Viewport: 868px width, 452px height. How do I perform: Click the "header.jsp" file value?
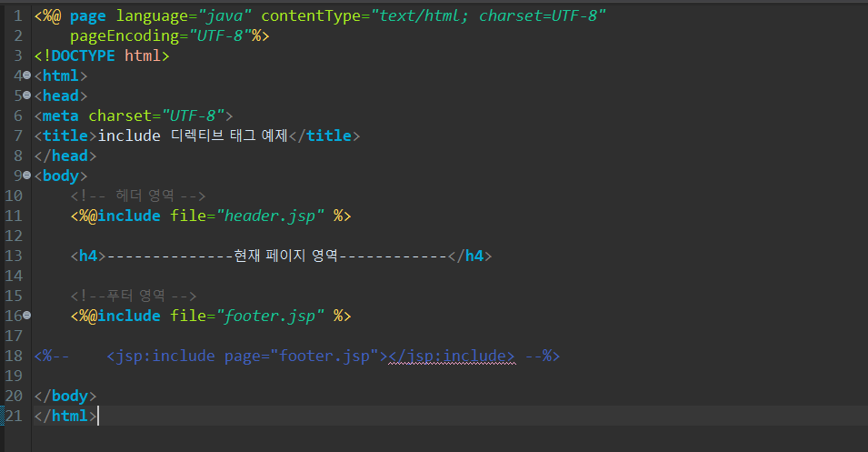tap(270, 216)
